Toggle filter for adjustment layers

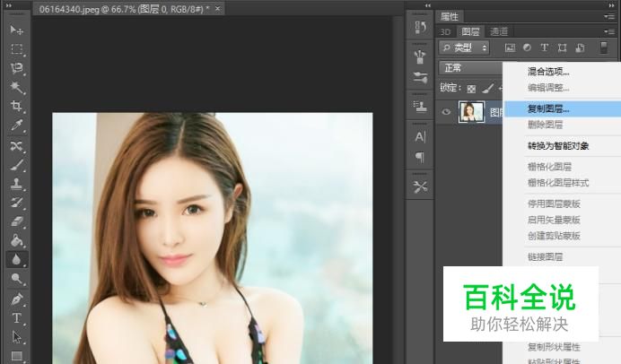tap(527, 48)
